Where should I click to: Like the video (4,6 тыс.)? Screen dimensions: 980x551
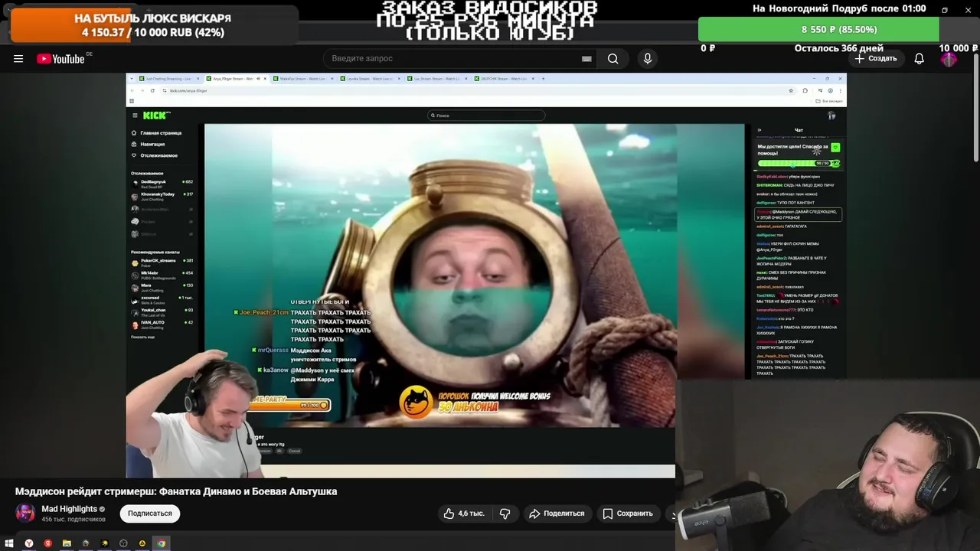click(x=464, y=514)
